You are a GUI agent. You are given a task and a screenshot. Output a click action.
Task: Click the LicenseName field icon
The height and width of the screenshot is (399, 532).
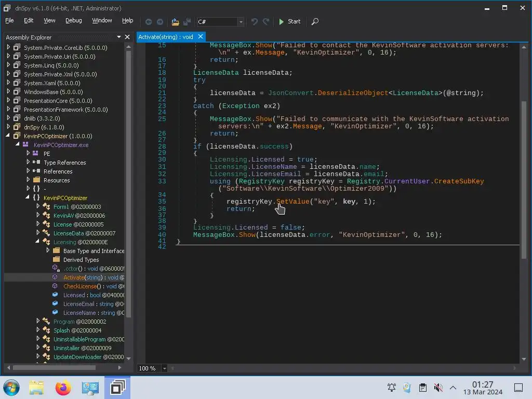coord(55,312)
